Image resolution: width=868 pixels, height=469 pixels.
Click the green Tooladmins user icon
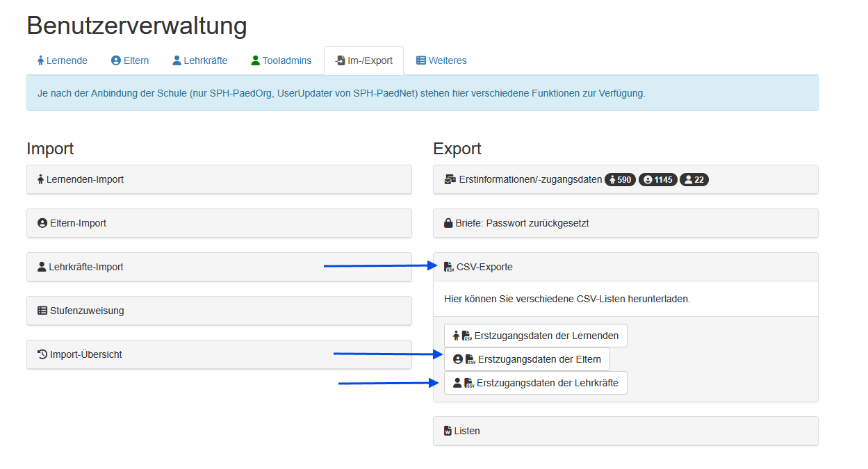coord(256,60)
